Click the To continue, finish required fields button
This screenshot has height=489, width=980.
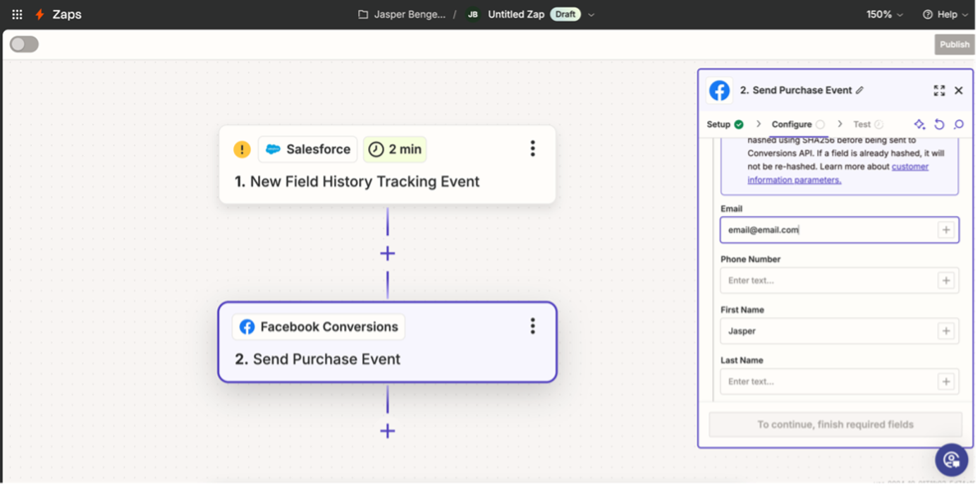click(835, 424)
